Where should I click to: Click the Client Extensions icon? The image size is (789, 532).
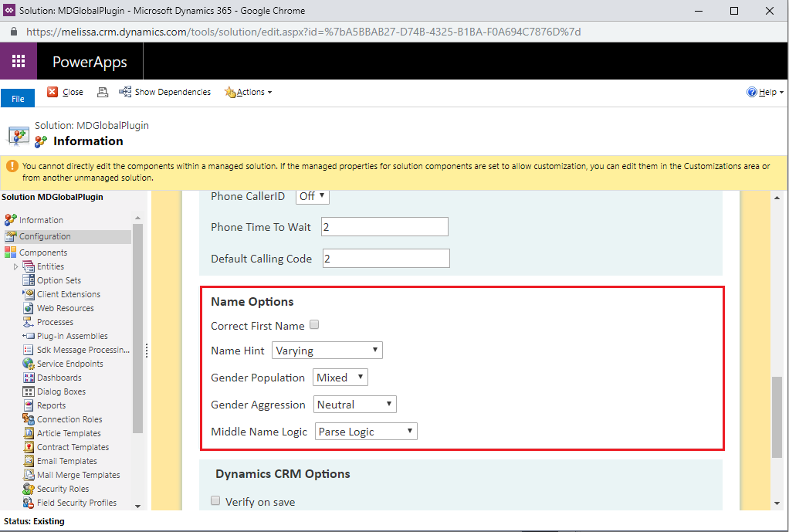29,294
